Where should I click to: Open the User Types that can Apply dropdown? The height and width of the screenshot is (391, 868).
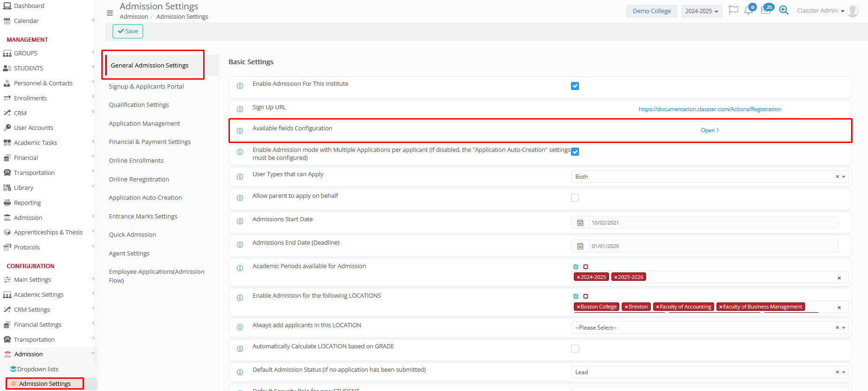click(x=704, y=177)
